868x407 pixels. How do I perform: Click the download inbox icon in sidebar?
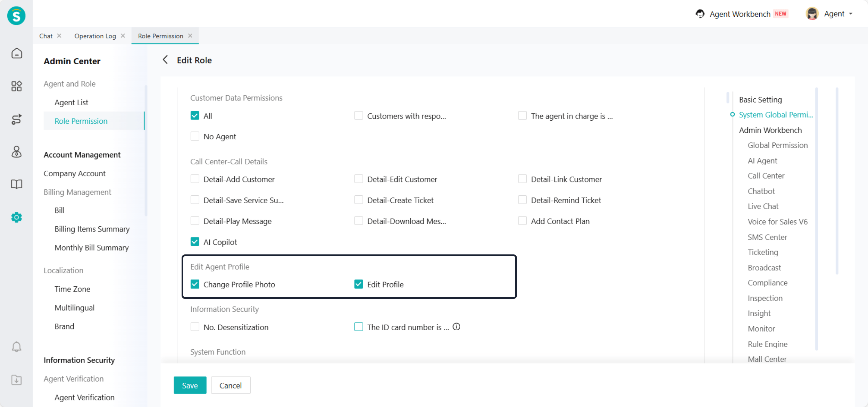click(16, 380)
